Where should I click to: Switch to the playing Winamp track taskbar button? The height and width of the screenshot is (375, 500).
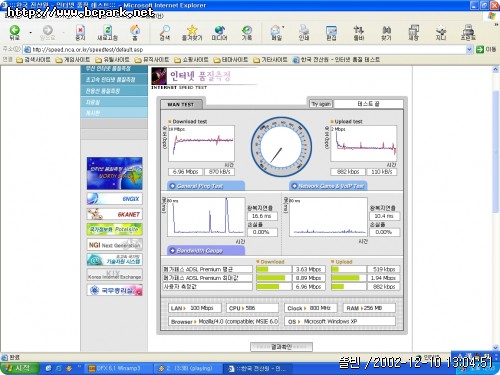pos(188,368)
